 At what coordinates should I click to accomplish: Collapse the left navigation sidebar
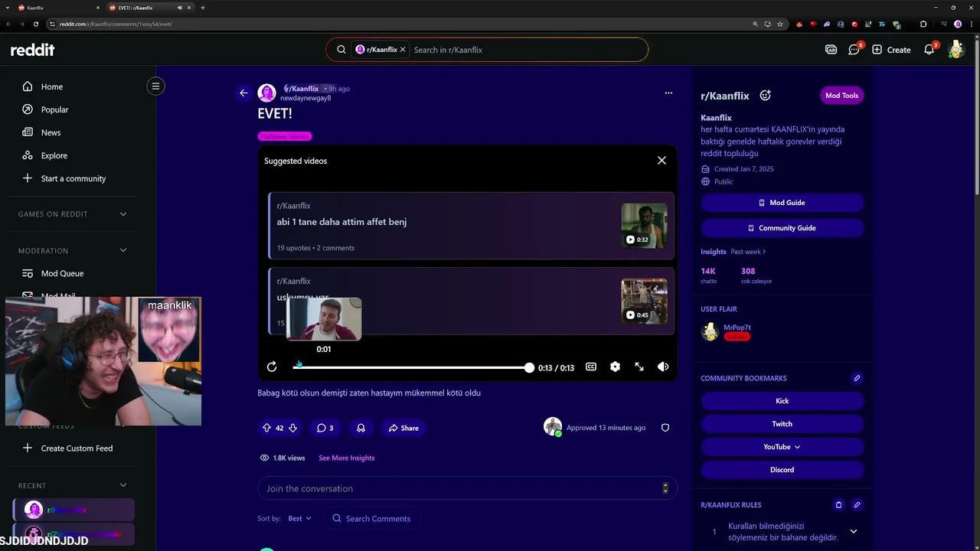[x=155, y=86]
